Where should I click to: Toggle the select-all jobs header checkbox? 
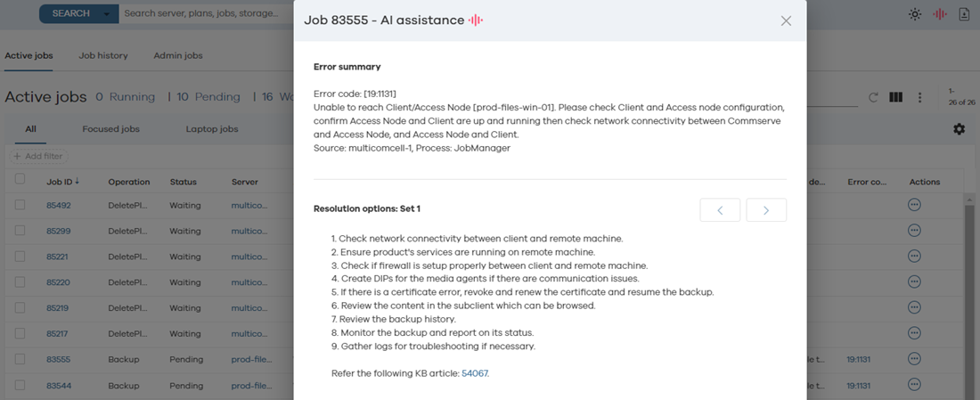(x=20, y=179)
